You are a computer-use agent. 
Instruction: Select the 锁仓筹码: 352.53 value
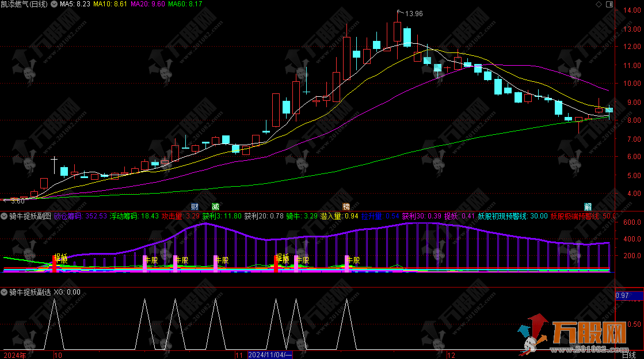coord(81,216)
